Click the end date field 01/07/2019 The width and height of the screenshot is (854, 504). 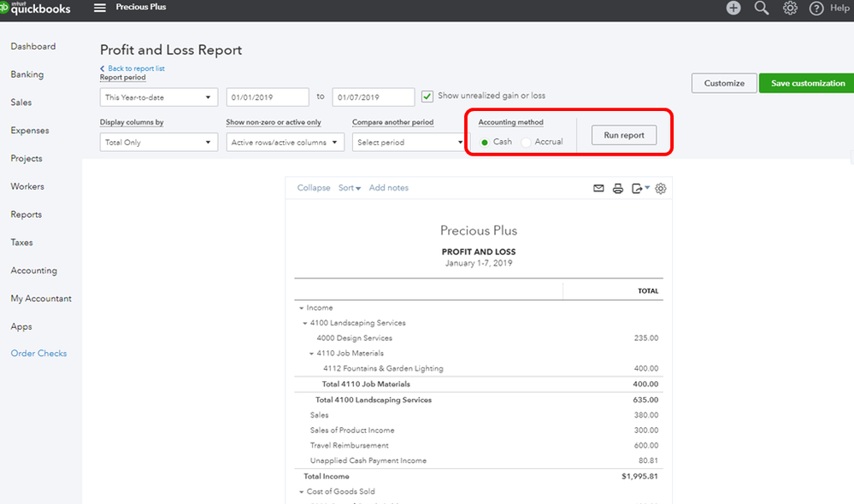[x=373, y=97]
